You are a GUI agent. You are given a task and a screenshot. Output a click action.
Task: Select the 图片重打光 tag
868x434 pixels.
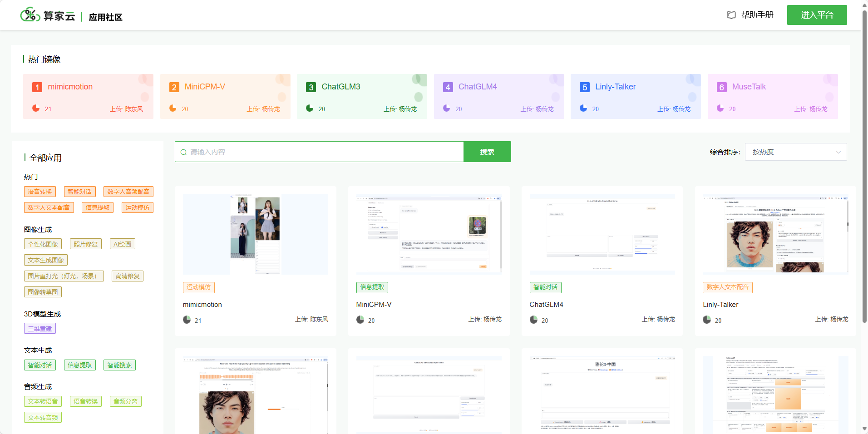64,276
